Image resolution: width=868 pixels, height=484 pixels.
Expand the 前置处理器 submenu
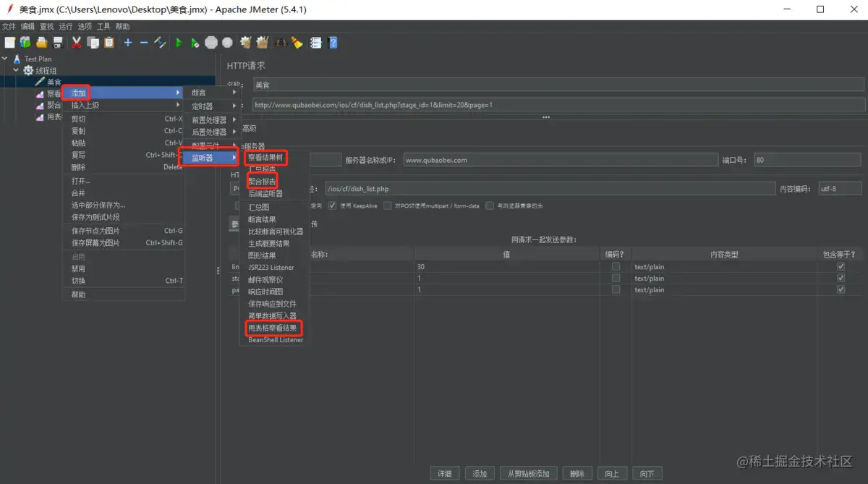(x=213, y=119)
